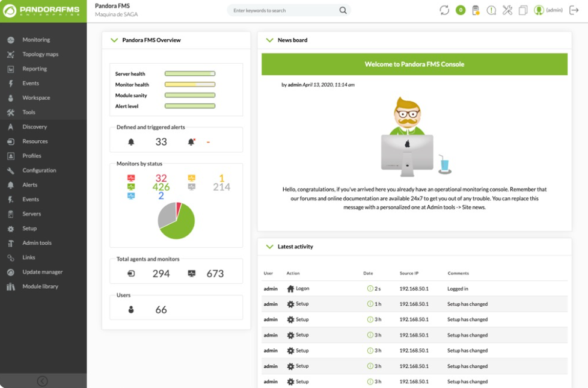Click the Logon house icon
The height and width of the screenshot is (388, 588).
tap(290, 289)
